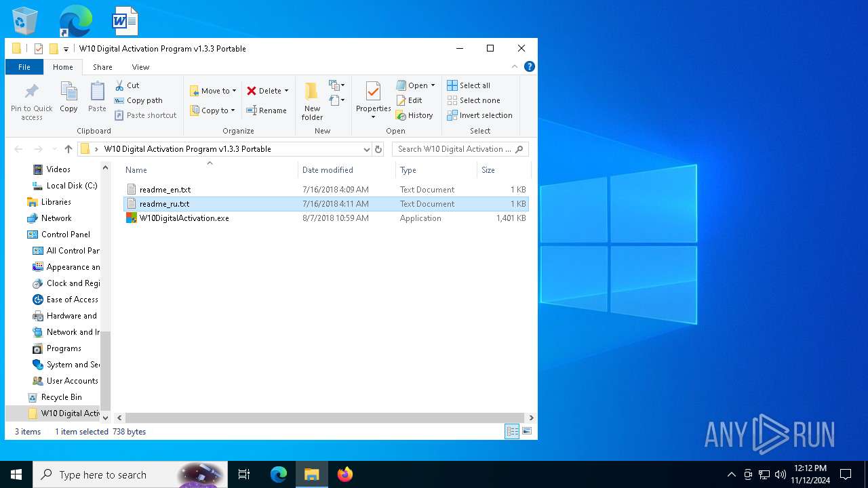Collapse the ribbon with chevron
The width and height of the screenshot is (868, 488).
(x=515, y=66)
